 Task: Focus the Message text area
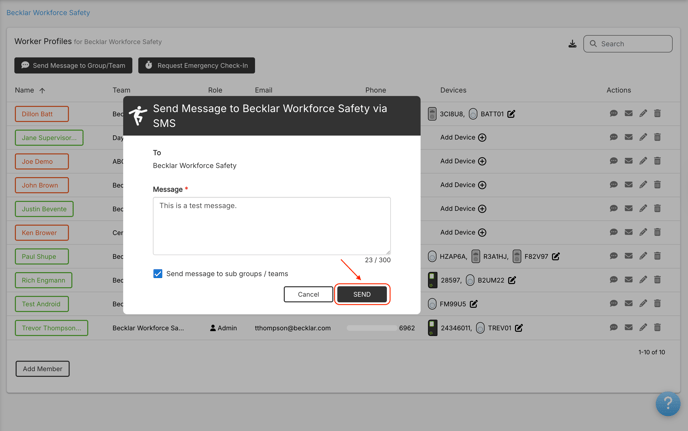(x=272, y=226)
